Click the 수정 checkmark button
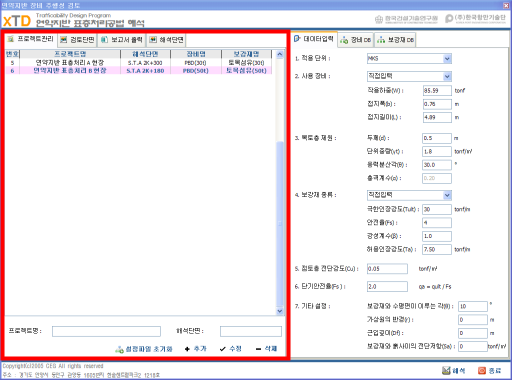512x384 pixels. tap(231, 349)
